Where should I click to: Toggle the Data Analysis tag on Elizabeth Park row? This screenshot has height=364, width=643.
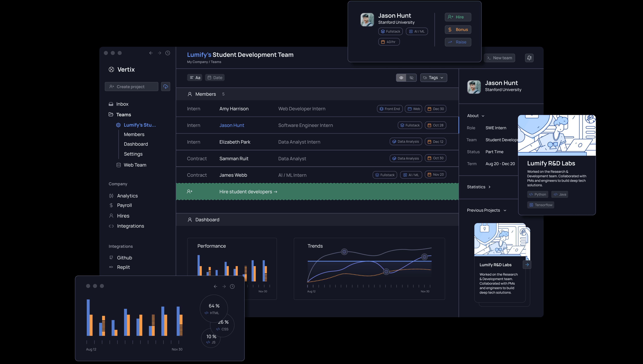click(406, 142)
